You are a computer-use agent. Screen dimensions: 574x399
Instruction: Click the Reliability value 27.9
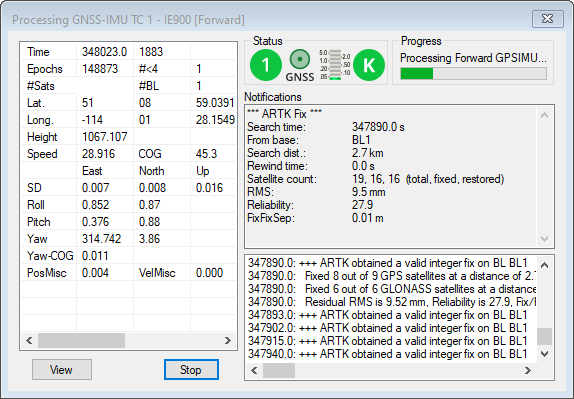[362, 205]
